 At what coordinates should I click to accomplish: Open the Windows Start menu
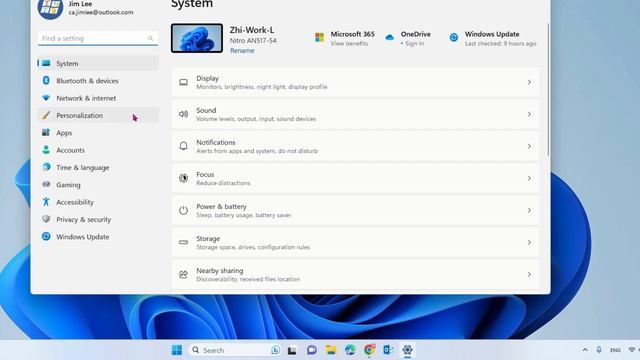coord(177,350)
